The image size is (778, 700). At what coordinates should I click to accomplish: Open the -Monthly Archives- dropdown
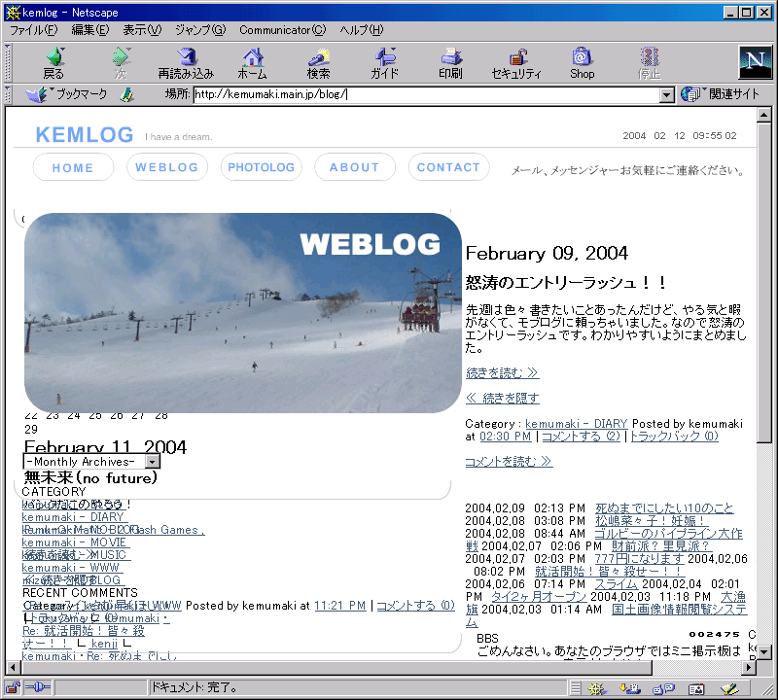point(91,462)
